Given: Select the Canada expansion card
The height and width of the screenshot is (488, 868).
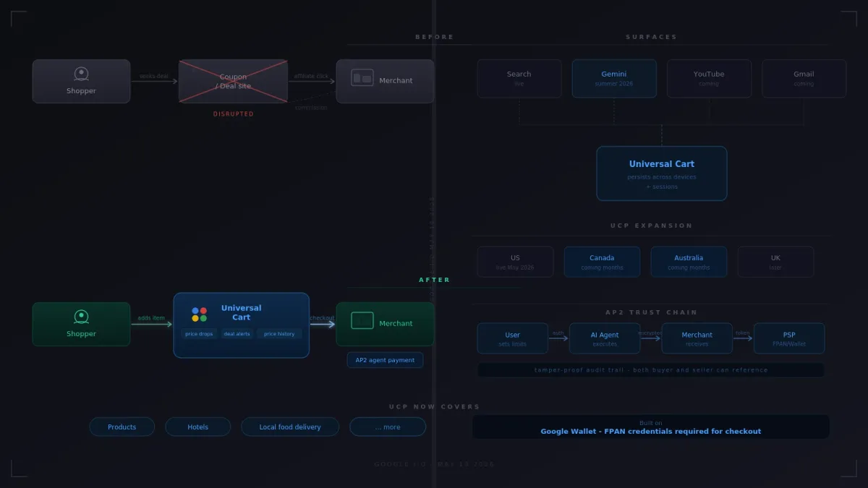Looking at the screenshot, I should (602, 262).
